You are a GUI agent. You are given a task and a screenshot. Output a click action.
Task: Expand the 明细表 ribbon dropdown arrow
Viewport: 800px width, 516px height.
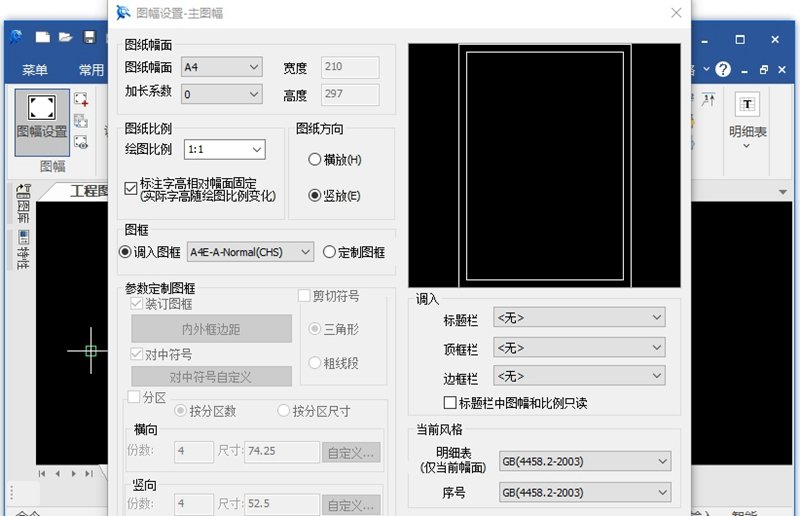[746, 146]
